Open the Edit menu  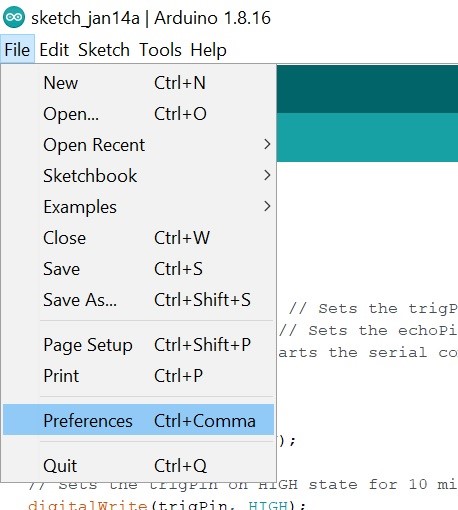point(54,50)
